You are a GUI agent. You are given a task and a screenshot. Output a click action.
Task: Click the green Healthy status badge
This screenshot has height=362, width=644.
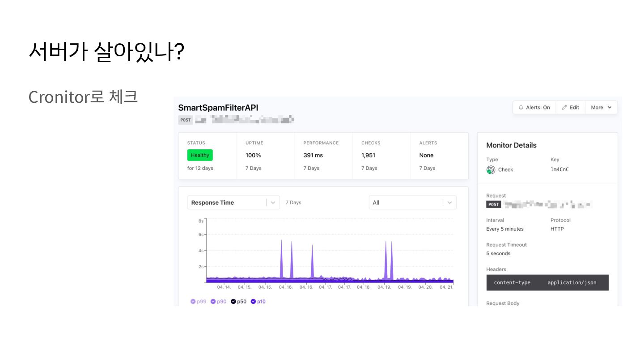(200, 156)
